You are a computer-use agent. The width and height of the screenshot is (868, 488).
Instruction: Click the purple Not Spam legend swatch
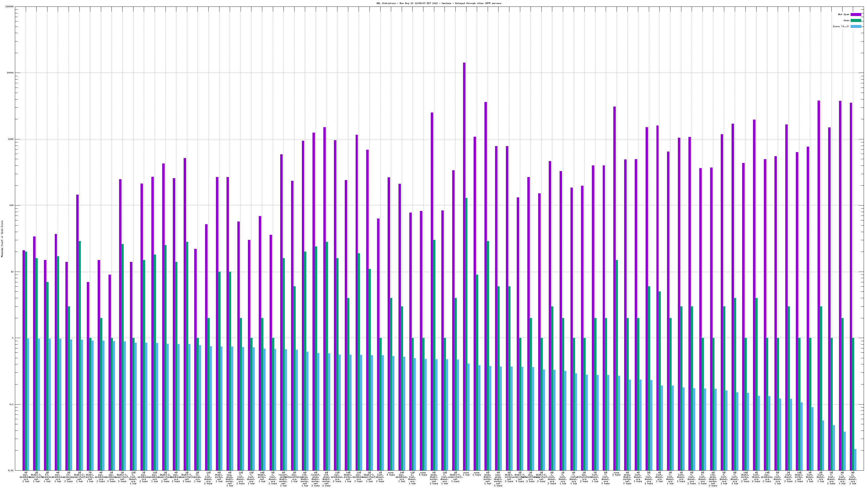856,14
